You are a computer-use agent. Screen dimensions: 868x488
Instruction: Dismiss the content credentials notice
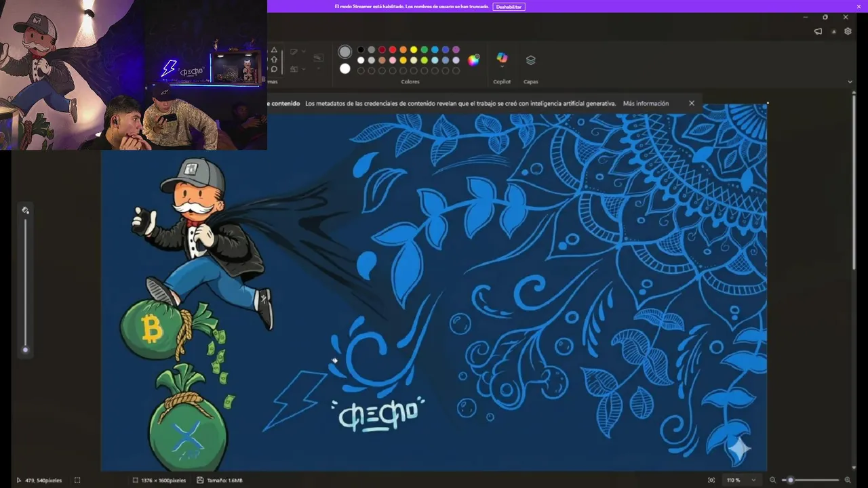click(x=692, y=103)
